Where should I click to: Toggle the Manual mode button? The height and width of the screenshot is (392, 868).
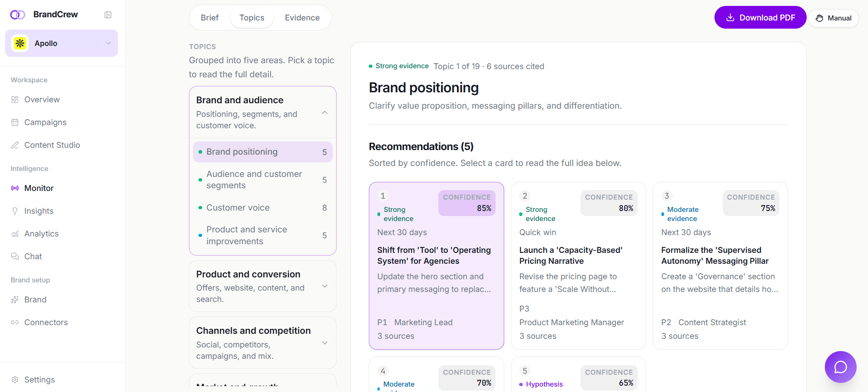[833, 18]
